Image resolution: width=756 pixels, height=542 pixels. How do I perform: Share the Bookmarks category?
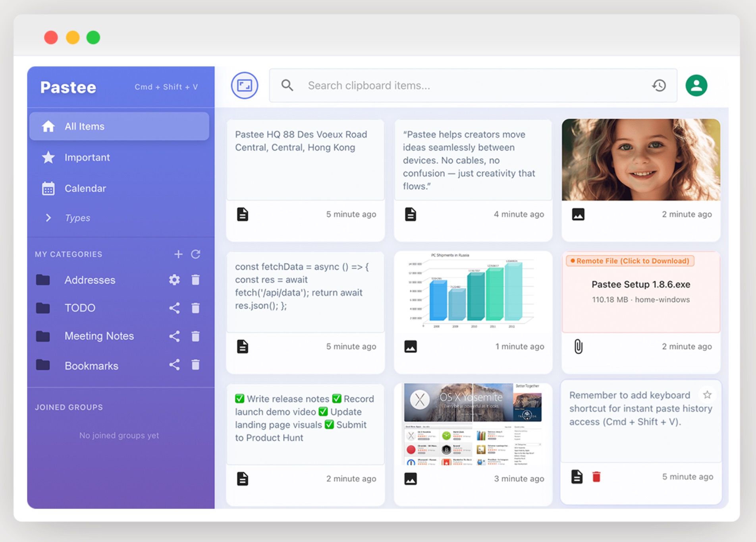pos(174,365)
